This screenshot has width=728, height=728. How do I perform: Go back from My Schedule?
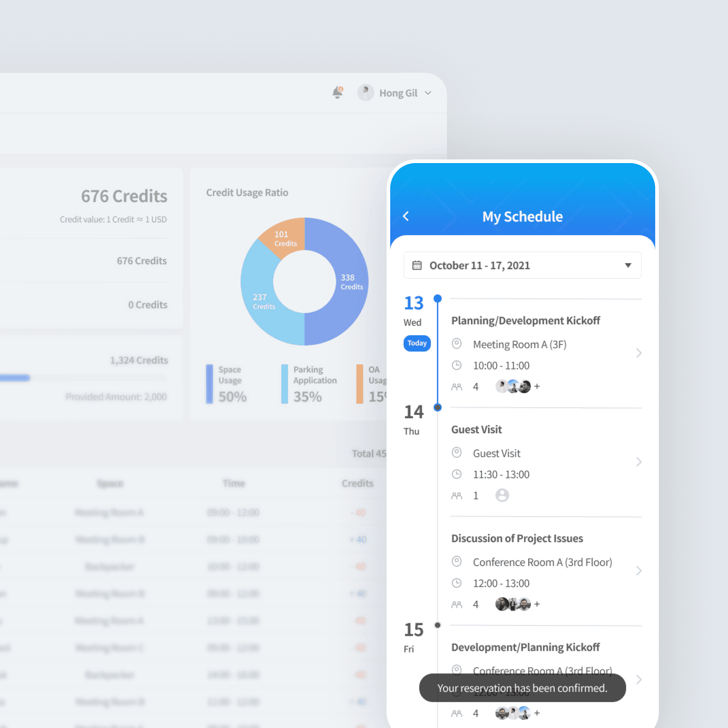(406, 216)
